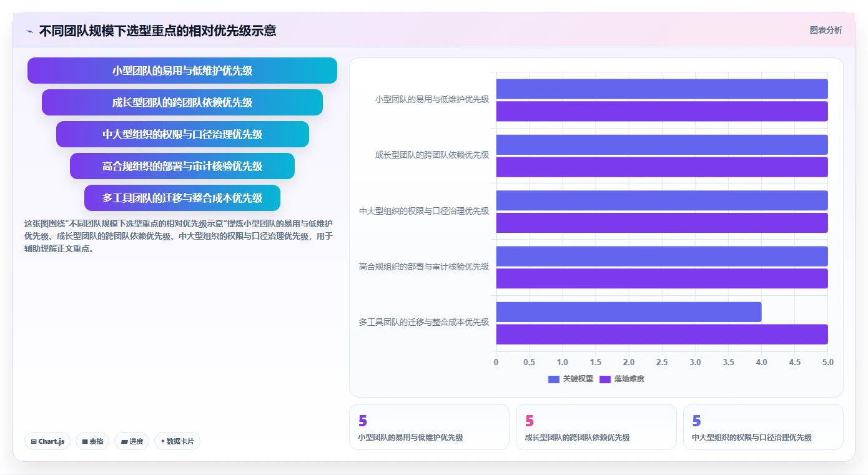Click the 数据卡片 tag chip

(177, 441)
